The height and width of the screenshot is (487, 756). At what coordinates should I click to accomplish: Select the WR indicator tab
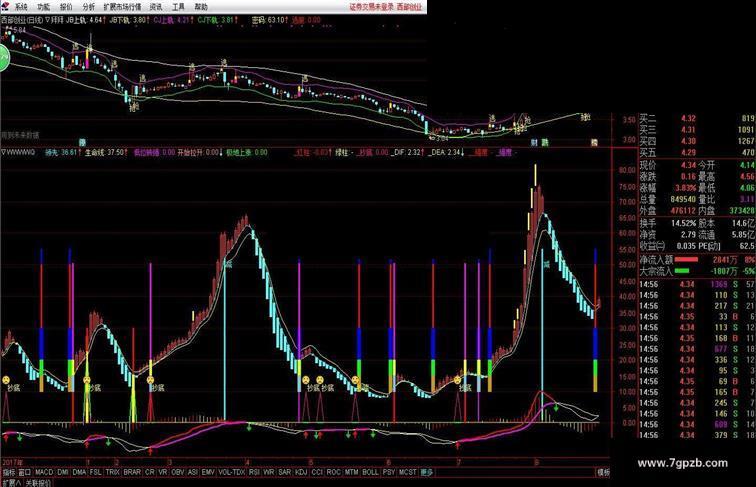click(269, 472)
